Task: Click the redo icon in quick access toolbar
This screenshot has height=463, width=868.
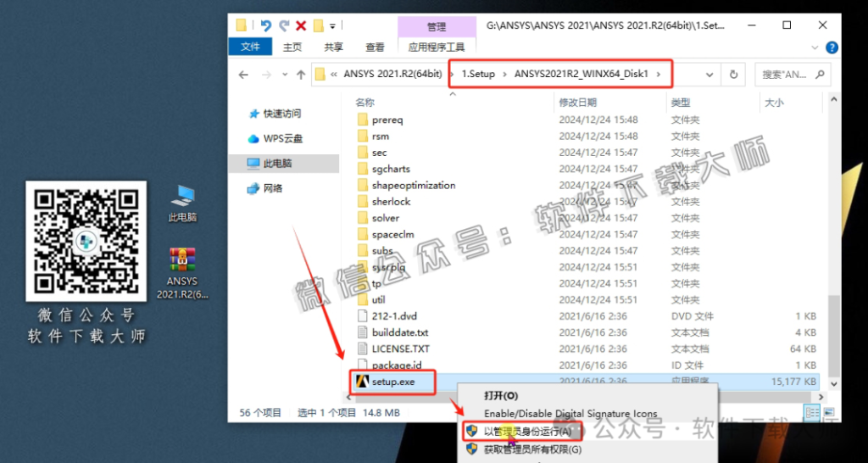Action: (284, 25)
